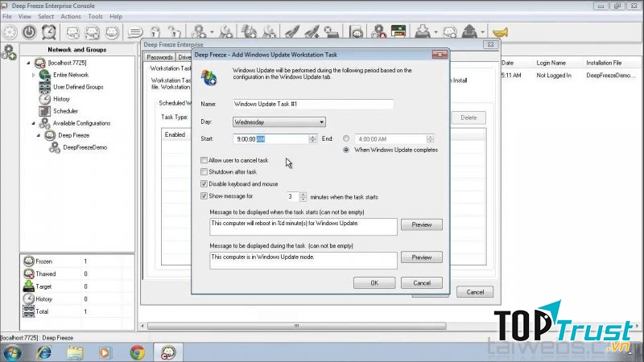Click the Name field with Windows Update Task #1
Screen dimensions: 644x362
pyautogui.click(x=313, y=105)
